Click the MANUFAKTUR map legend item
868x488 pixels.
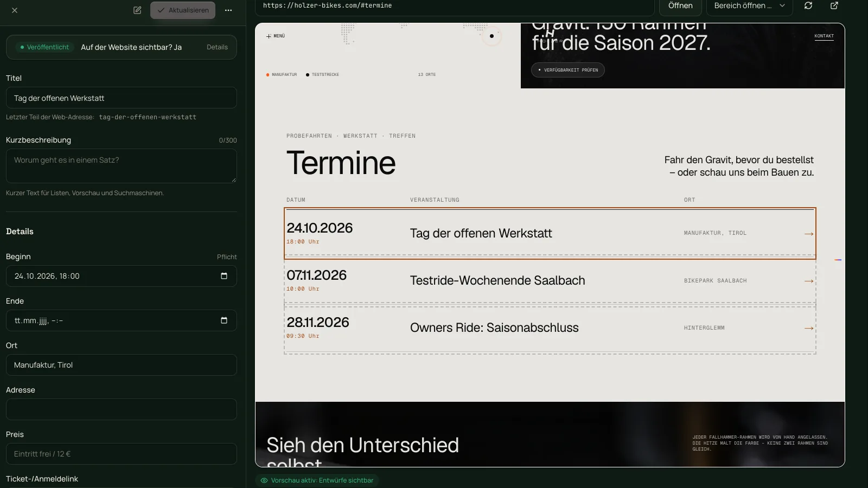point(282,75)
